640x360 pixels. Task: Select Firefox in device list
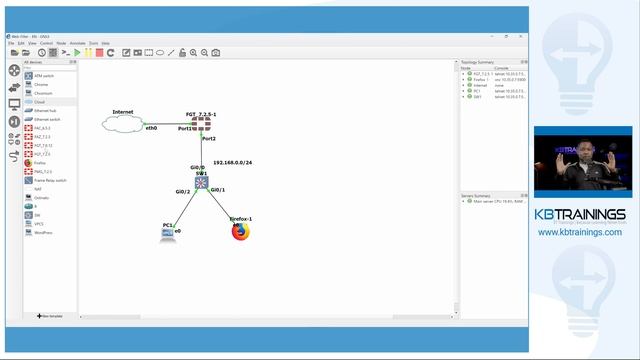[50, 163]
